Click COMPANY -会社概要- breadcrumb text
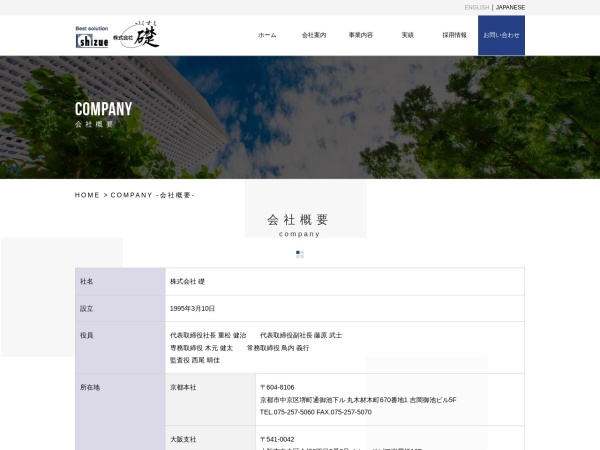Image resolution: width=600 pixels, height=450 pixels. point(152,195)
